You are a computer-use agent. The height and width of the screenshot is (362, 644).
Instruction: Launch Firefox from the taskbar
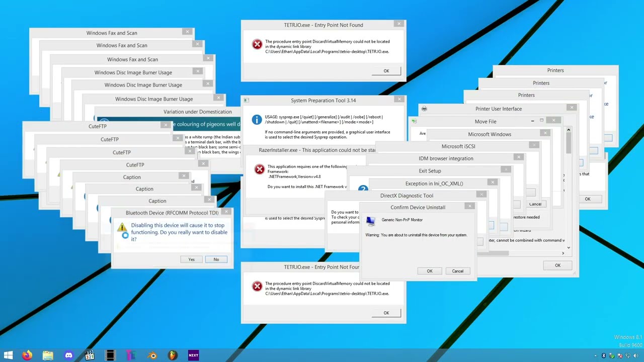coord(27,355)
